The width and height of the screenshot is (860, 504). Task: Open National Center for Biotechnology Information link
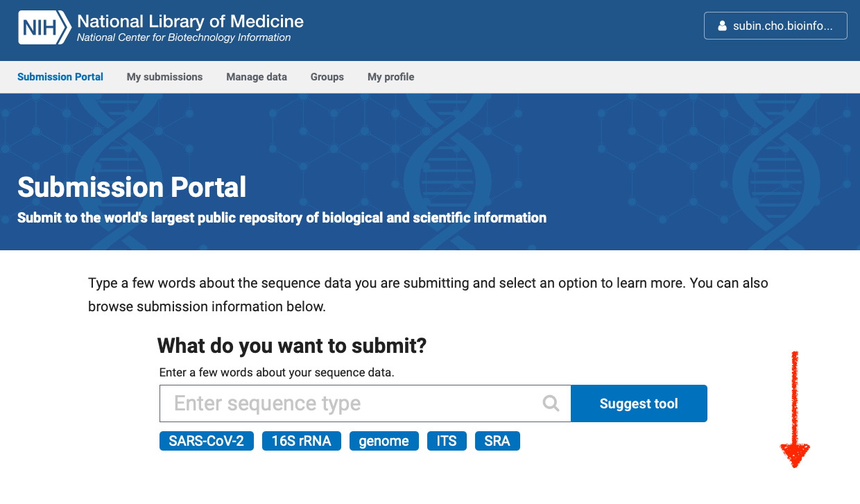pos(184,38)
